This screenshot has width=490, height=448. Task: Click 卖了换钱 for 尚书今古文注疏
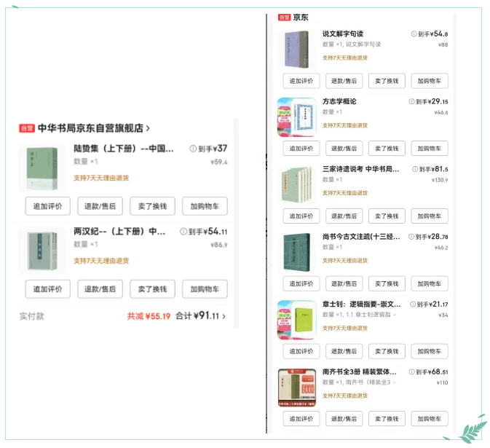(387, 283)
